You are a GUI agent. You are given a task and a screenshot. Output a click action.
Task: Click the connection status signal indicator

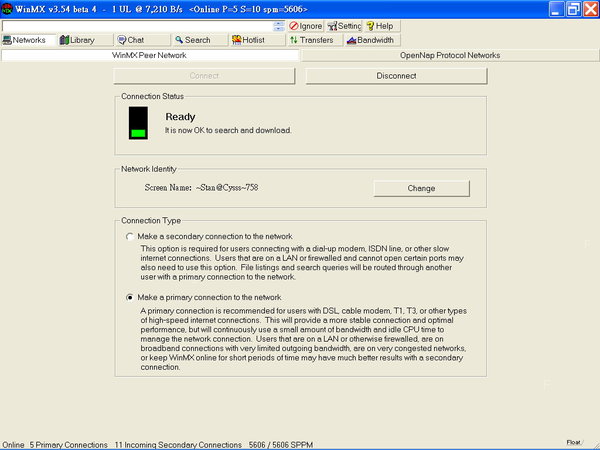click(x=138, y=123)
